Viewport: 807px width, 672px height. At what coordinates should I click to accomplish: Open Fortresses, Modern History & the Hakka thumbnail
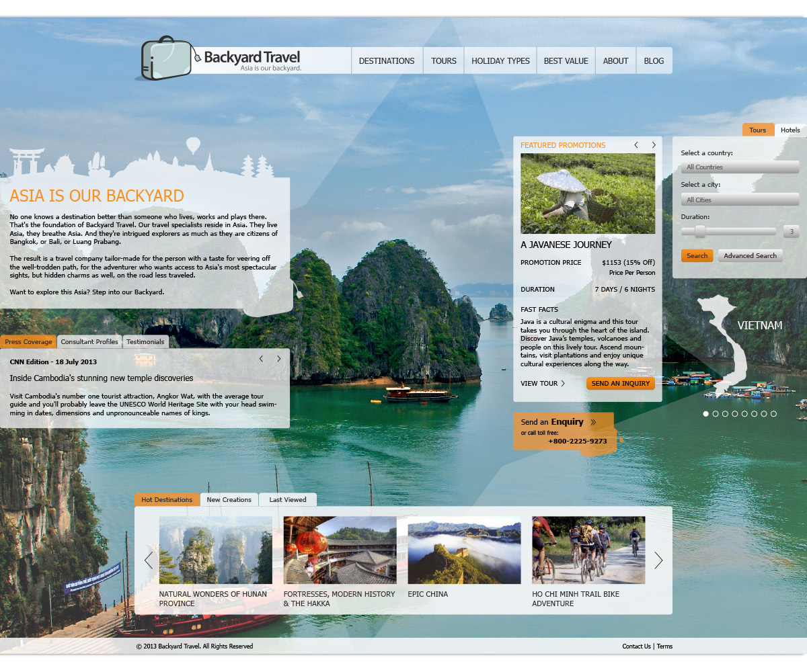tap(340, 550)
